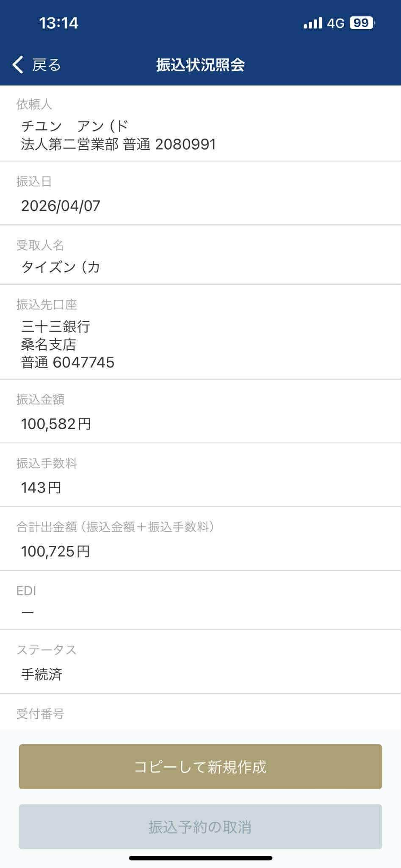Tap the branch name 桑名支店
This screenshot has height=868, width=401.
point(49,344)
